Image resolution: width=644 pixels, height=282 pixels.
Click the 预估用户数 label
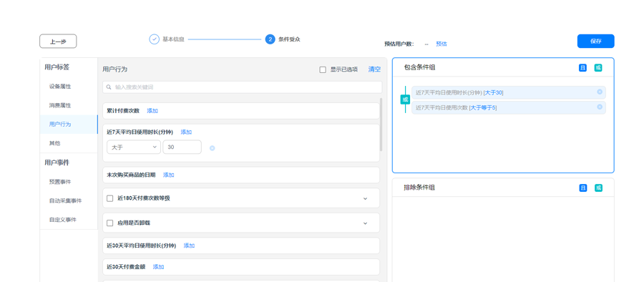[x=399, y=44]
